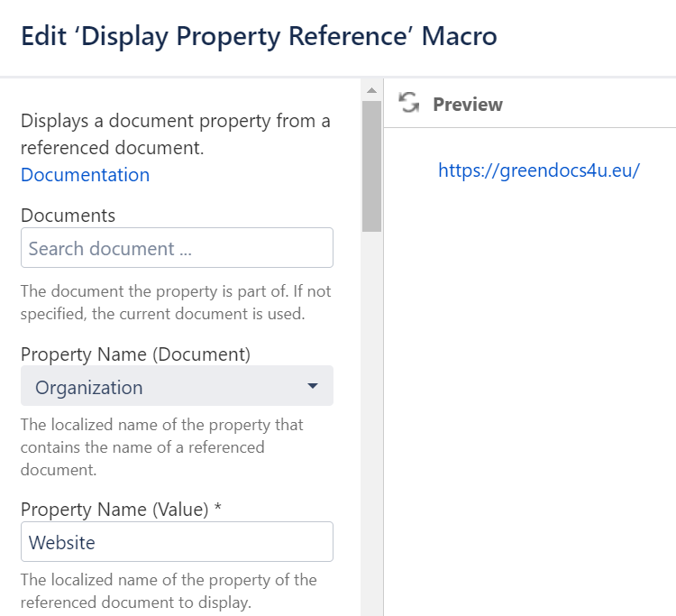
Task: Click the Preview header label
Action: click(x=467, y=105)
